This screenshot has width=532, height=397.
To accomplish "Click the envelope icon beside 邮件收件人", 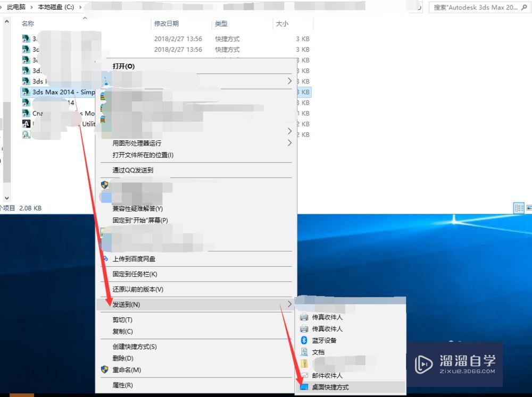I will 304,375.
